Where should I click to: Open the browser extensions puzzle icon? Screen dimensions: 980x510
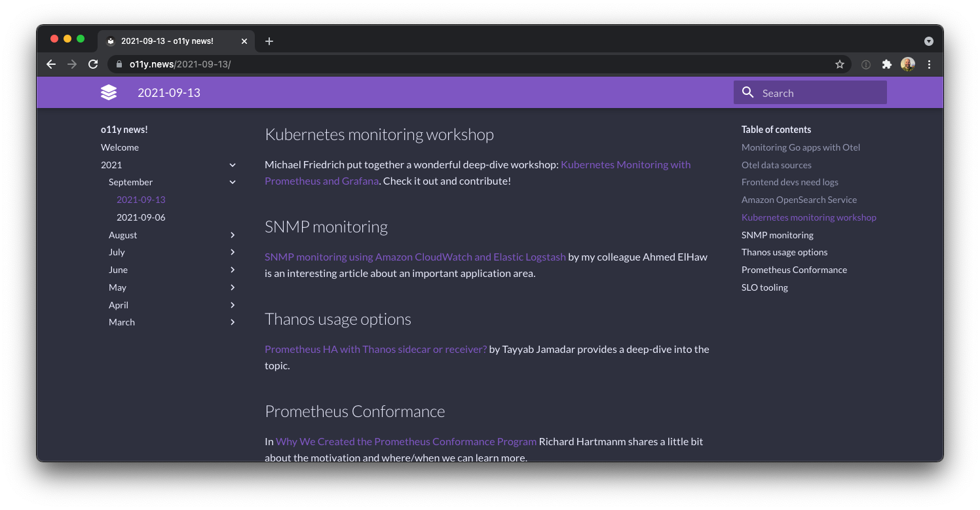887,64
